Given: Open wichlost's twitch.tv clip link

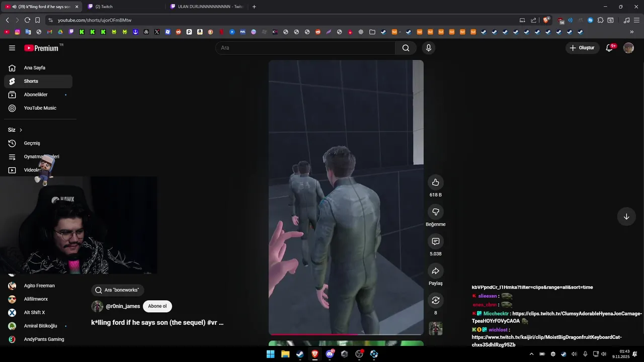Looking at the screenshot, I should [x=546, y=341].
